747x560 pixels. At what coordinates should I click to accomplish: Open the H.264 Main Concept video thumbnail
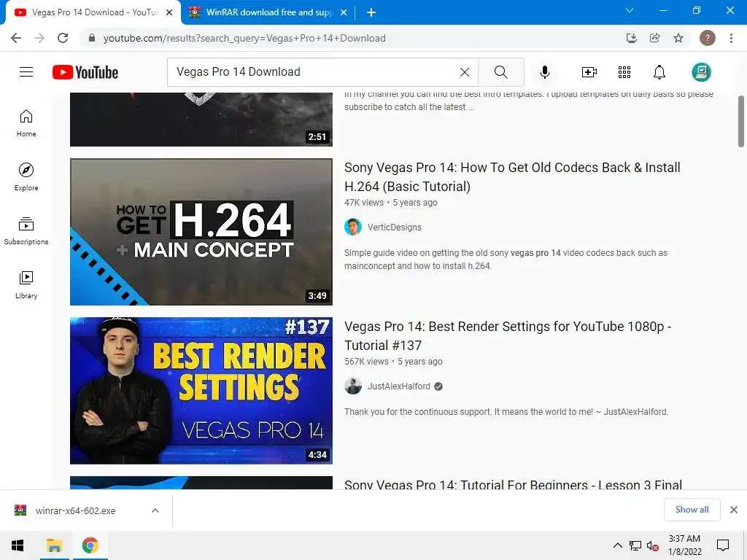click(x=201, y=232)
